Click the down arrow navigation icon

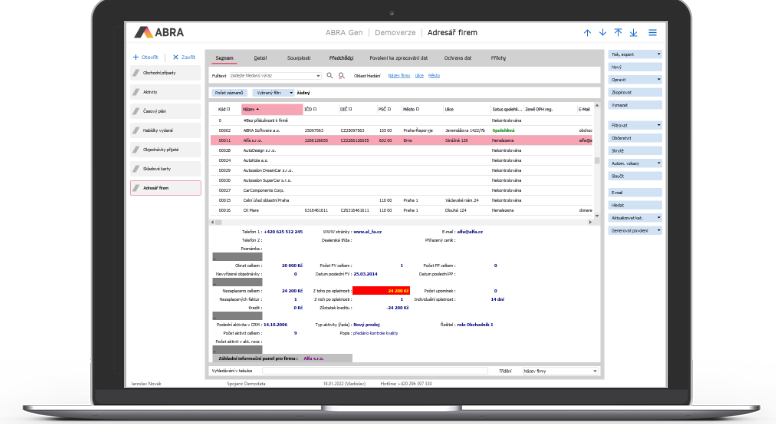pyautogui.click(x=603, y=33)
